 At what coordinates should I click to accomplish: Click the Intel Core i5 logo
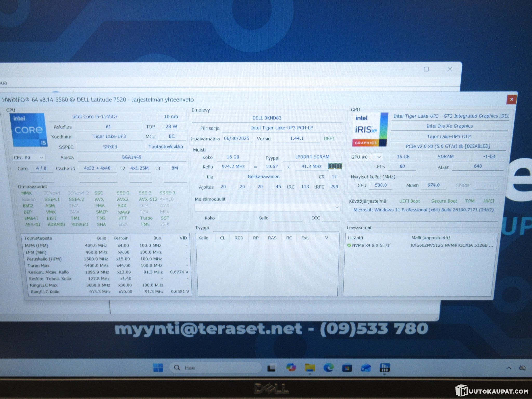point(29,130)
